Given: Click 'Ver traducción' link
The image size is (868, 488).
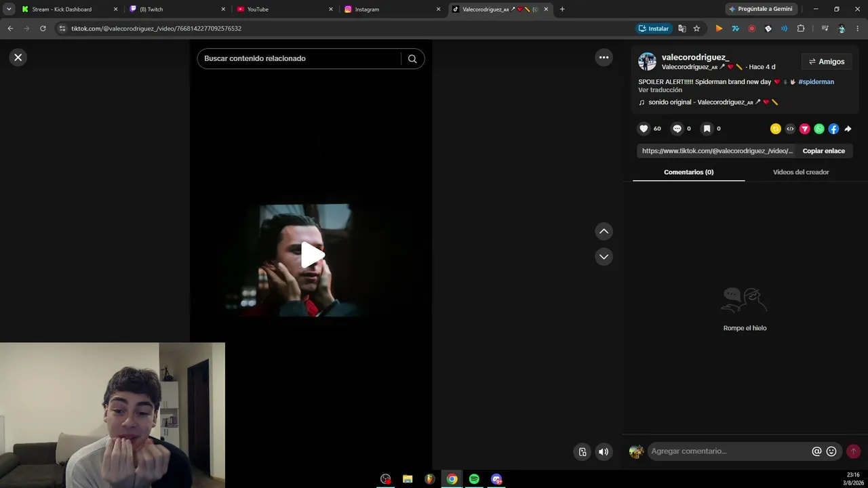Looking at the screenshot, I should (x=660, y=90).
